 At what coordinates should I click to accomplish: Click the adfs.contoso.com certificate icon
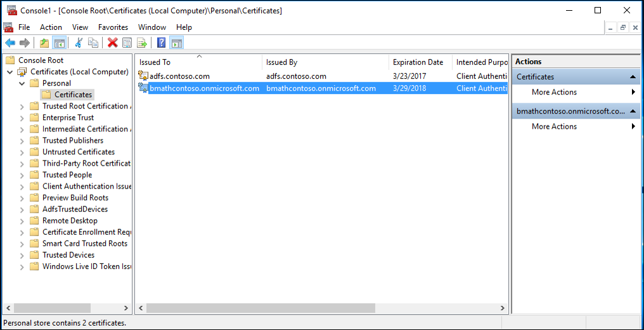pos(143,76)
